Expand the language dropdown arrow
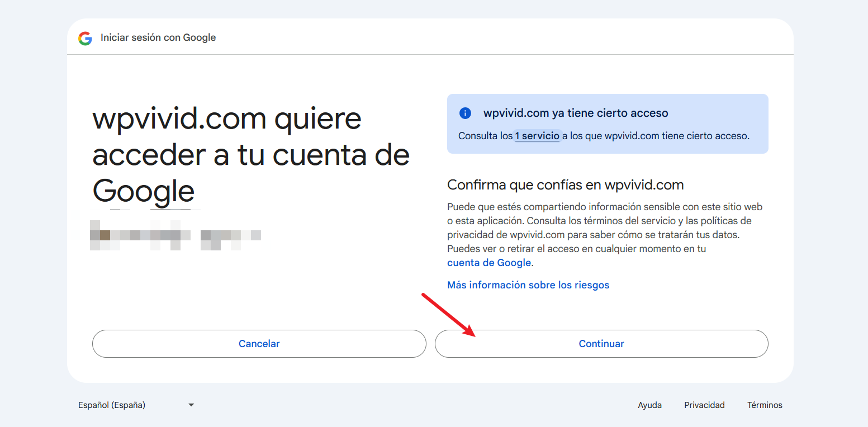Image resolution: width=868 pixels, height=427 pixels. (x=191, y=405)
